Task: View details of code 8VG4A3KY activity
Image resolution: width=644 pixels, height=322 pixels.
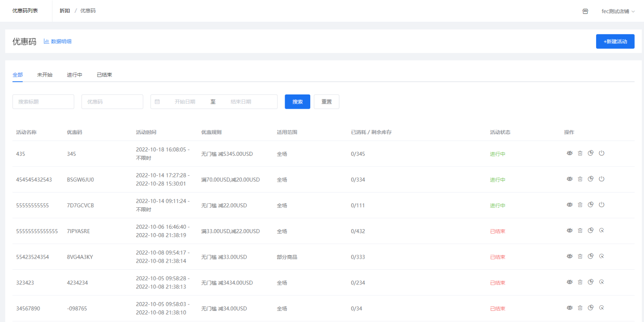Action: pos(569,257)
